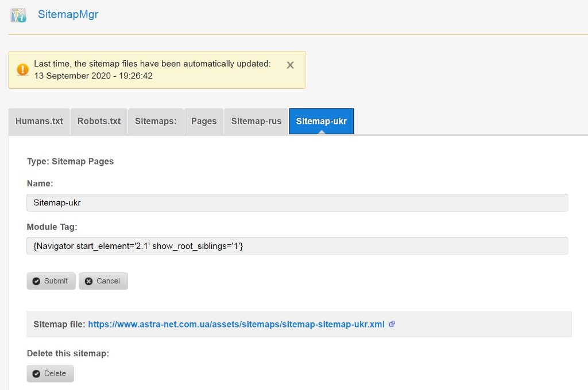Image resolution: width=588 pixels, height=390 pixels.
Task: Click the external link icon beside sitemap URL
Action: (x=392, y=324)
